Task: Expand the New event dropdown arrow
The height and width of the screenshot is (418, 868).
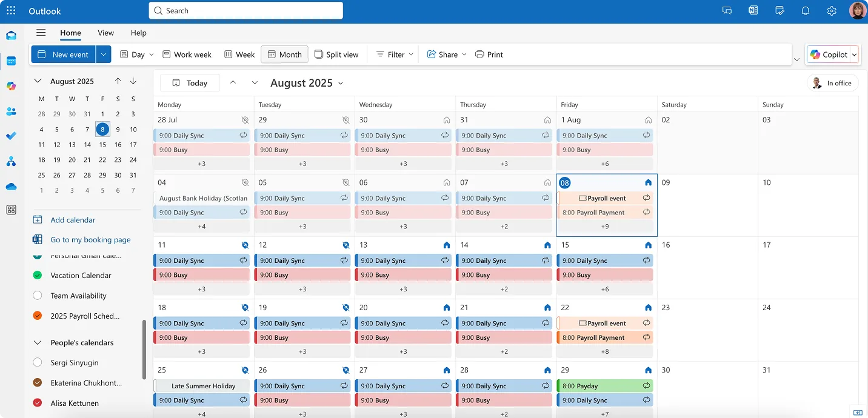Action: 103,54
